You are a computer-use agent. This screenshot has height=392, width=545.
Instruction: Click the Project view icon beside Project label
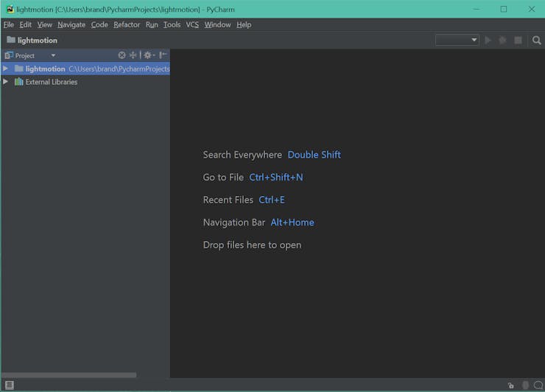pyautogui.click(x=9, y=55)
